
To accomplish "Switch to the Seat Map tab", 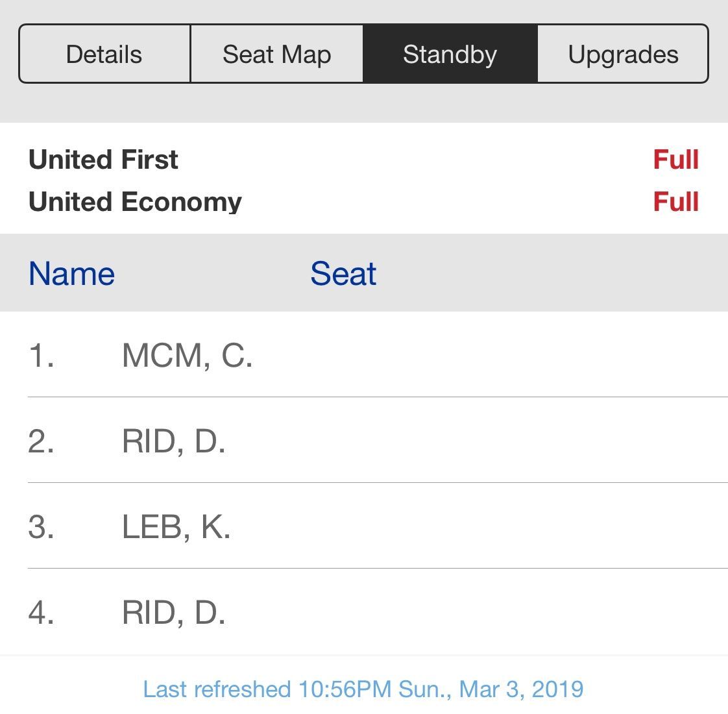I will 276,54.
